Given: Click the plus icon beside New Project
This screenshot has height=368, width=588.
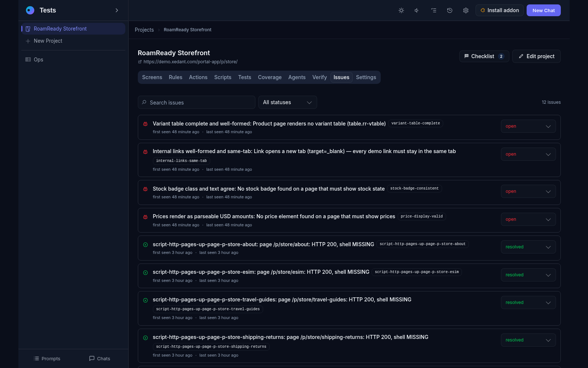Looking at the screenshot, I should (28, 41).
